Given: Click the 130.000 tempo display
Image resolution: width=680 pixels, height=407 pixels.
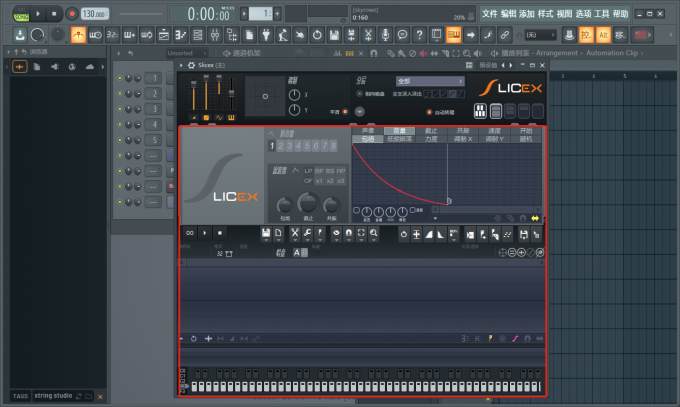Looking at the screenshot, I should [x=95, y=14].
